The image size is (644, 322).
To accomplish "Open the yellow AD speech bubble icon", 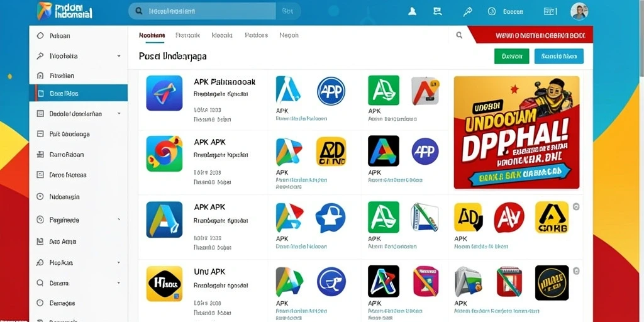I will coord(468,217).
